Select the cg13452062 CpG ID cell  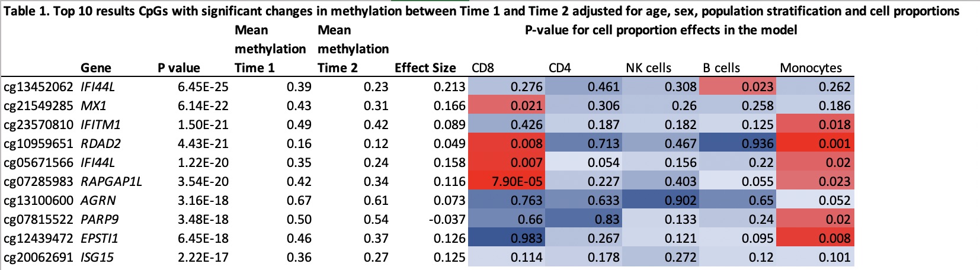tap(39, 87)
